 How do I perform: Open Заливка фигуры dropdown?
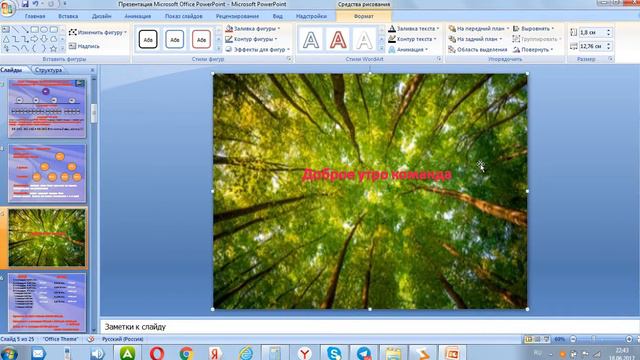[253, 29]
